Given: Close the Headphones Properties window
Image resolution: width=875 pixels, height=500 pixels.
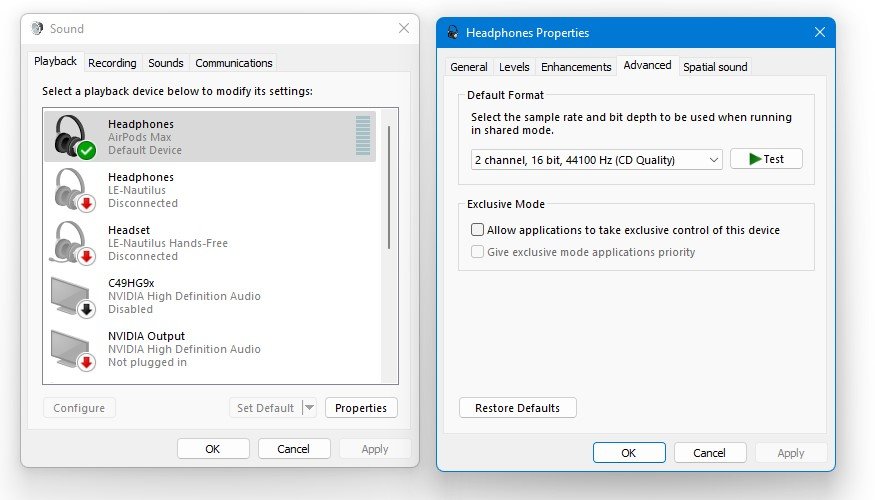Looking at the screenshot, I should (820, 32).
